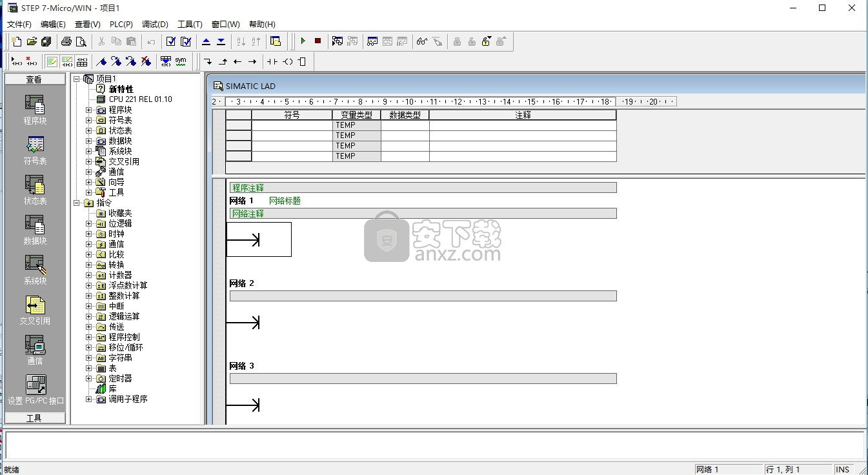Click the Download blue down-arrow icon

[221, 41]
